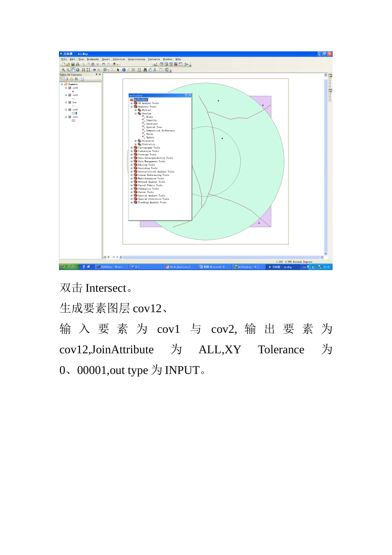Image resolution: width=392 pixels, height=555 pixels.
Task: Open the Geoprocessing menu
Action: coord(137,59)
